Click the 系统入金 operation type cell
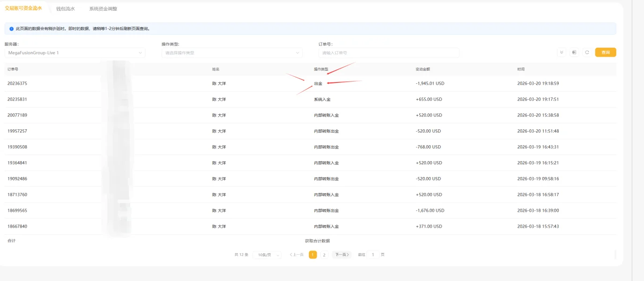 (322, 99)
